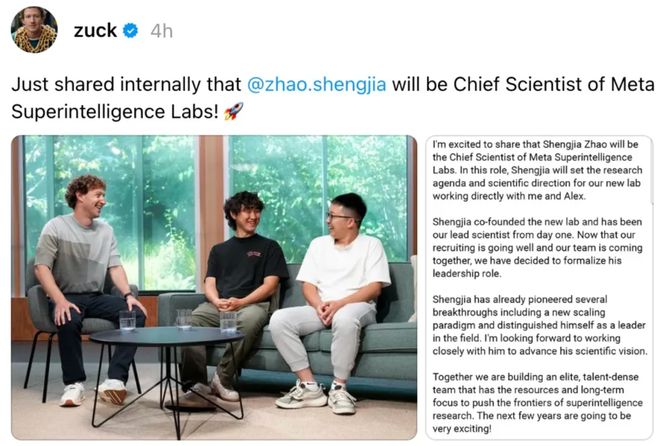660x446 pixels.
Task: Click the water glasses on the table
Action: tap(183, 320)
